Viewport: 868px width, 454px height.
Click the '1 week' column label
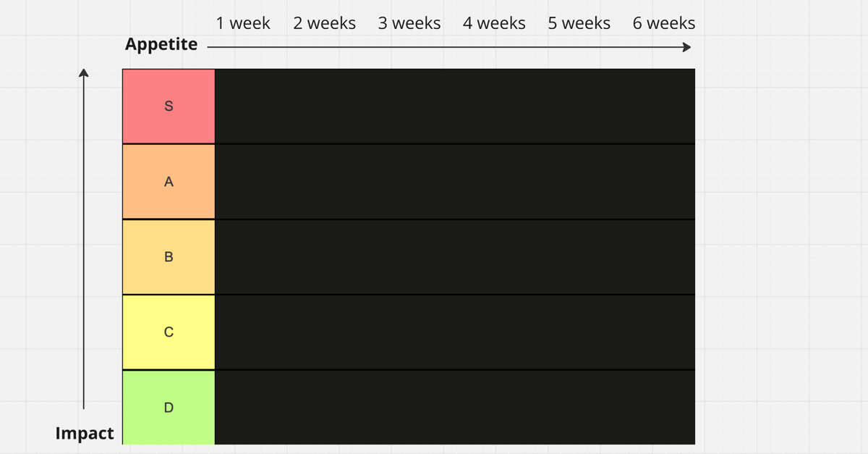243,23
